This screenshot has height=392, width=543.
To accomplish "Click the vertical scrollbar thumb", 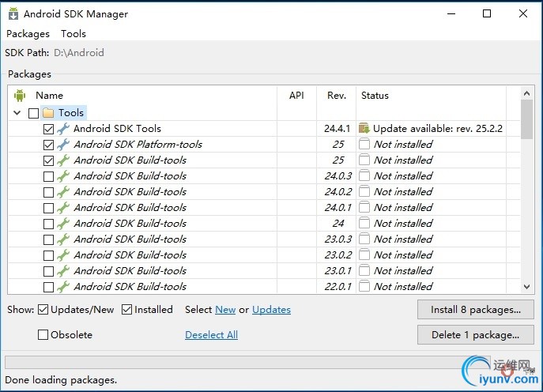I will point(526,119).
